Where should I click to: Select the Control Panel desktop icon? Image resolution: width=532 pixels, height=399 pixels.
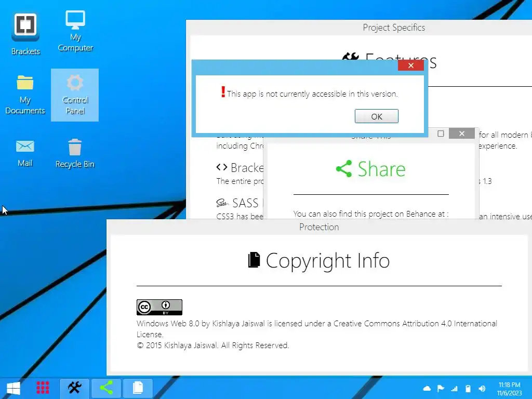[75, 95]
